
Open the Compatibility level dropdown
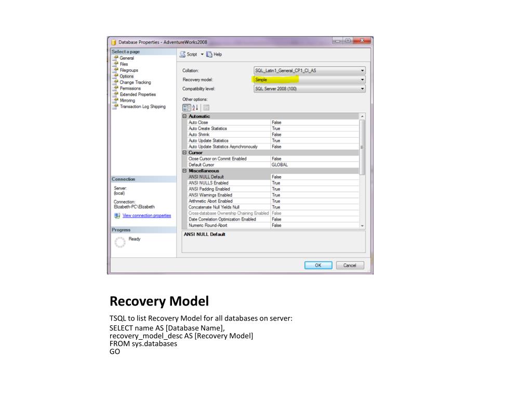pos(310,89)
